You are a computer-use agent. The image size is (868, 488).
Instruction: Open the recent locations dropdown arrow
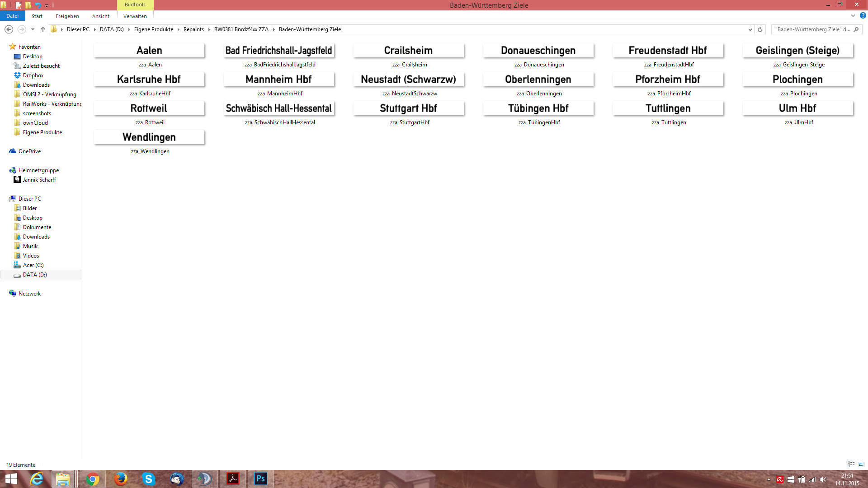pos(33,29)
